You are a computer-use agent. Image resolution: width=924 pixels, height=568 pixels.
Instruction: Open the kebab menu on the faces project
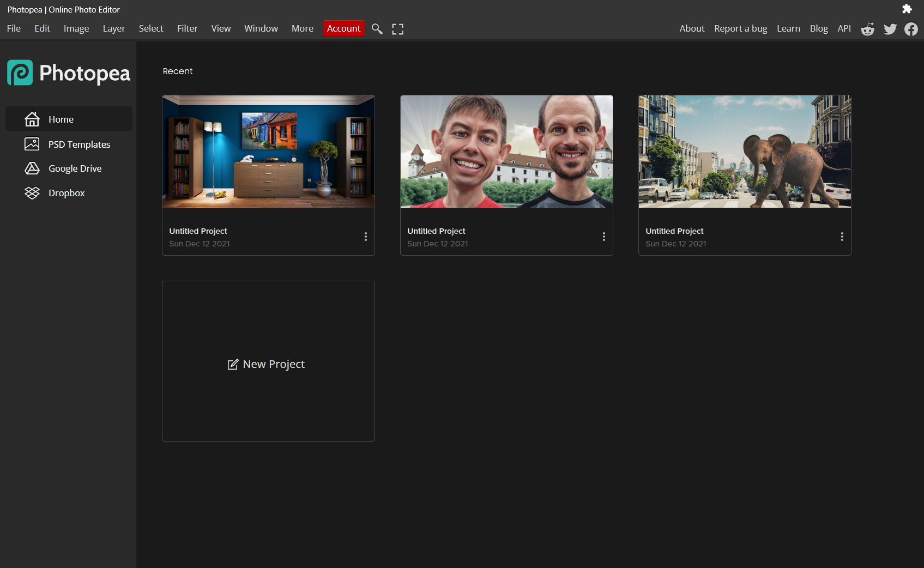tap(603, 236)
